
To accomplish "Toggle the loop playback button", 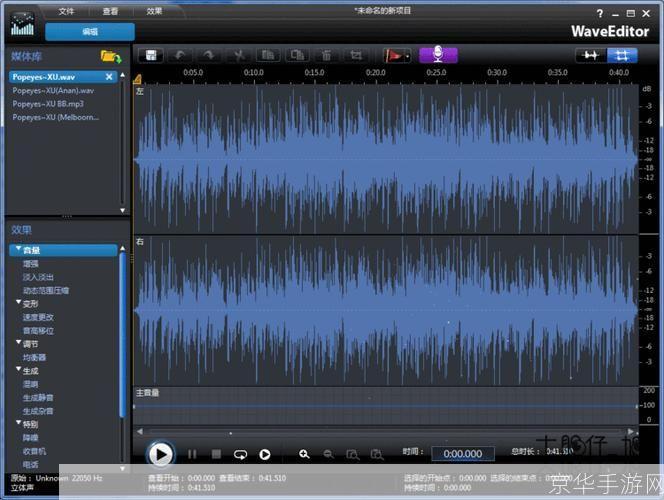I will 241,454.
